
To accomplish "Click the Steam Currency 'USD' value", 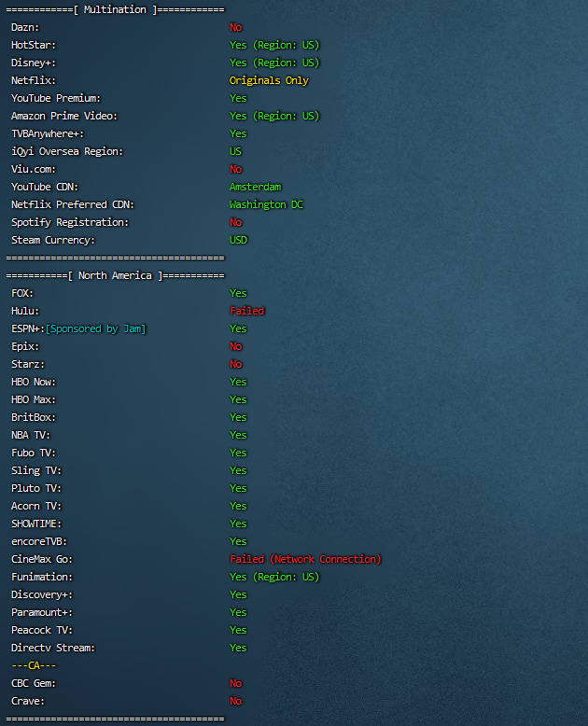I will click(x=239, y=240).
